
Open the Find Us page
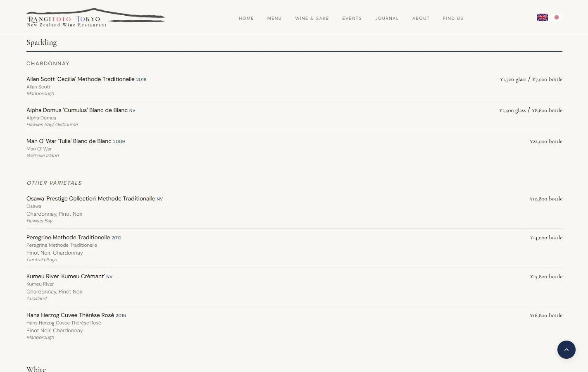click(453, 18)
